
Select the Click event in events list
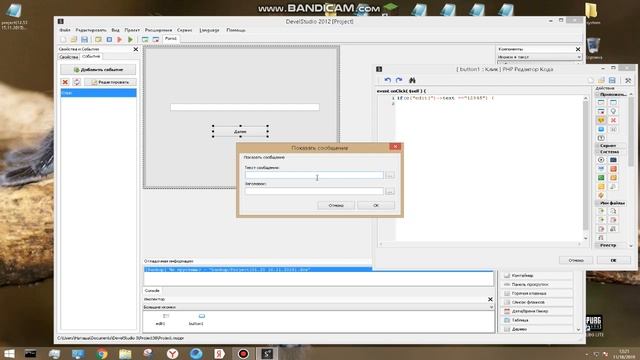point(98,93)
